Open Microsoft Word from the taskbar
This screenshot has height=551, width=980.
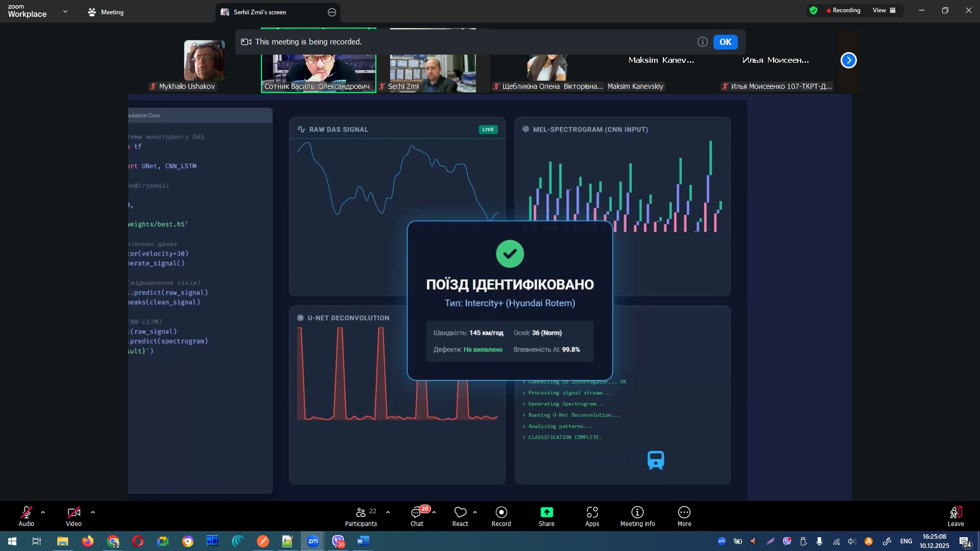pyautogui.click(x=363, y=541)
